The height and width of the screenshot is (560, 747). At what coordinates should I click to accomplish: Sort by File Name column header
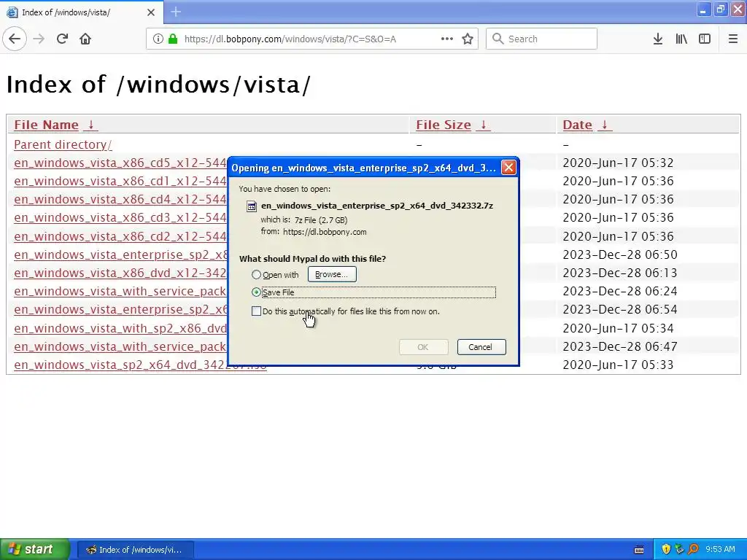(x=46, y=125)
